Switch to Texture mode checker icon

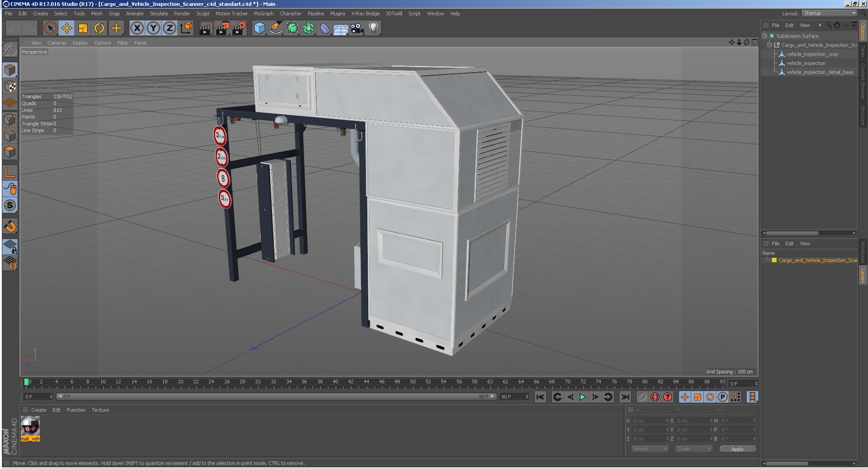tap(10, 86)
